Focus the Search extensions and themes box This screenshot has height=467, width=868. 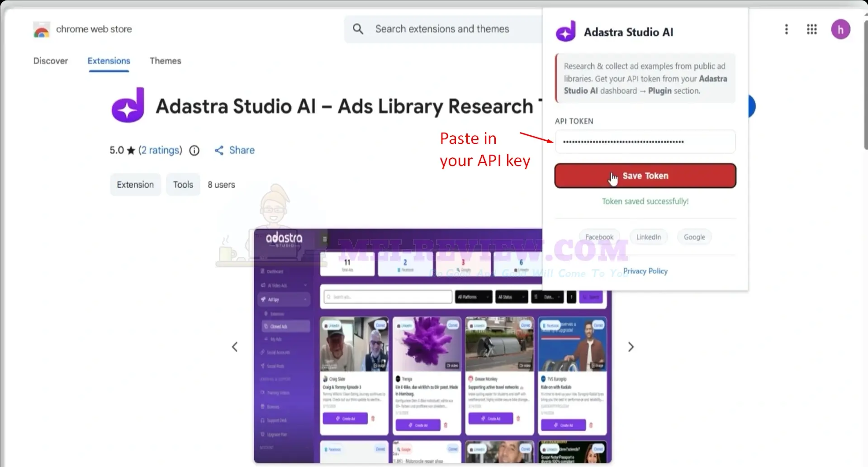click(x=442, y=29)
